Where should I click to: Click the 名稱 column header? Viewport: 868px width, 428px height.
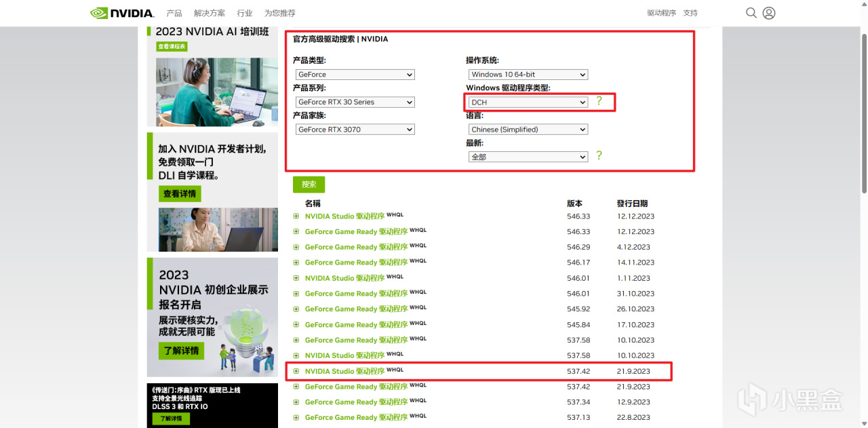tap(313, 203)
